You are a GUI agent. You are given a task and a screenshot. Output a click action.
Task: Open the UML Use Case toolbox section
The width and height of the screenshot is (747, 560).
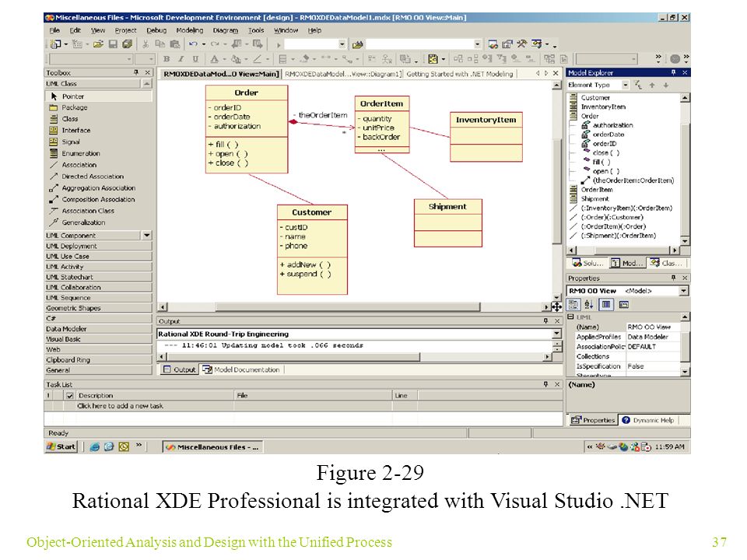point(99,256)
